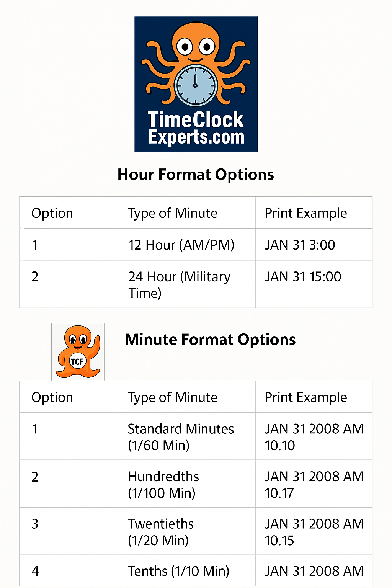Click the small TCF octopus mascot icon
Screen dimensions: 392x588
tap(78, 352)
